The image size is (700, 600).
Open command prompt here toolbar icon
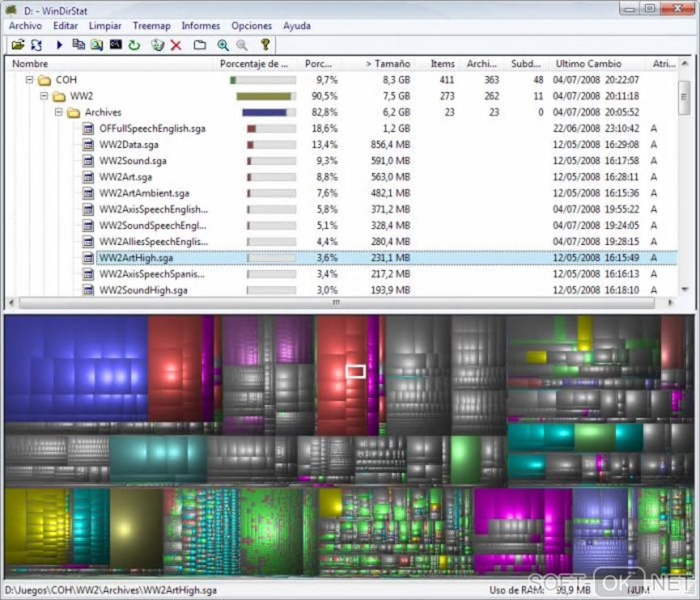click(115, 44)
